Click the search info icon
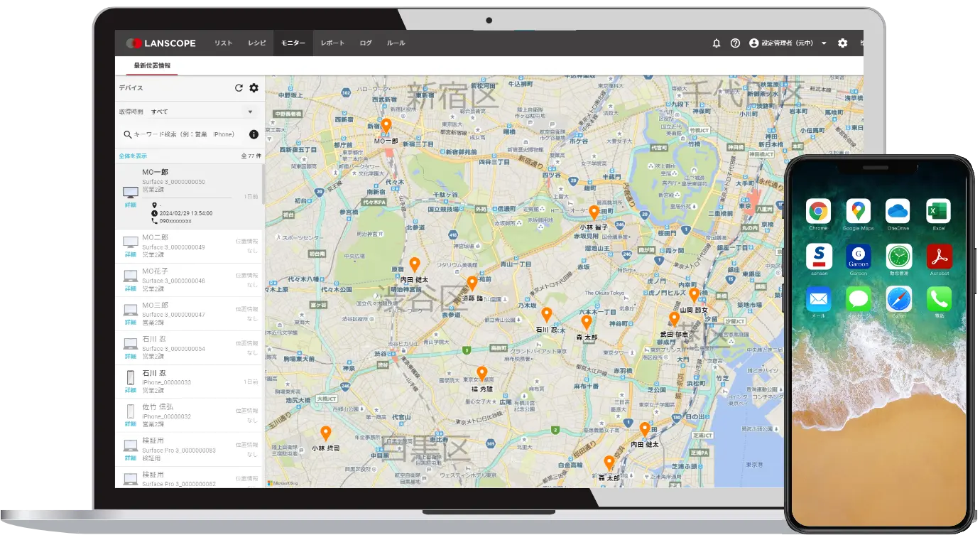 [x=254, y=134]
